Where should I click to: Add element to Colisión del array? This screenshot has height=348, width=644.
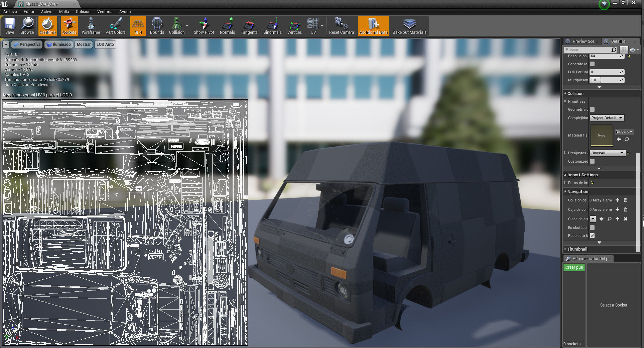click(x=617, y=200)
